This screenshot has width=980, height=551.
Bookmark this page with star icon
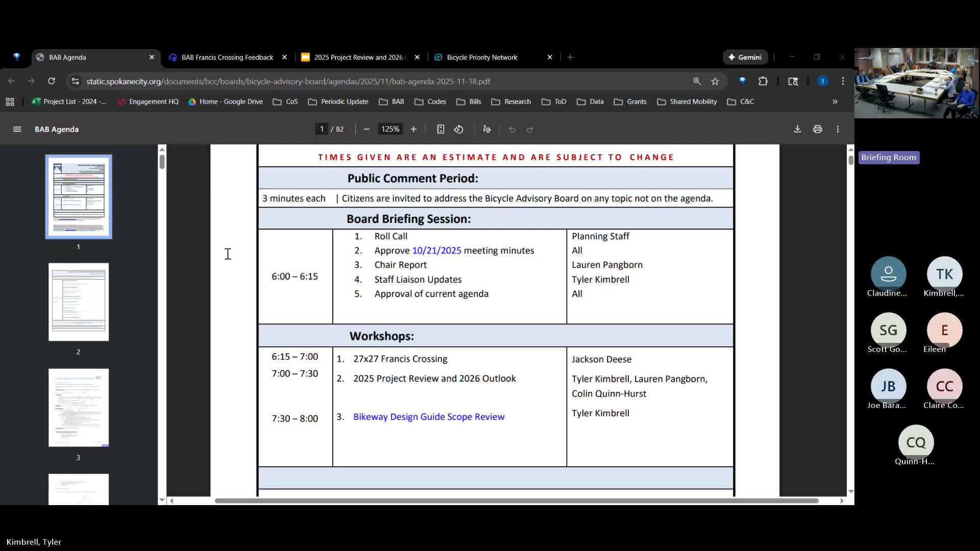[x=715, y=81]
